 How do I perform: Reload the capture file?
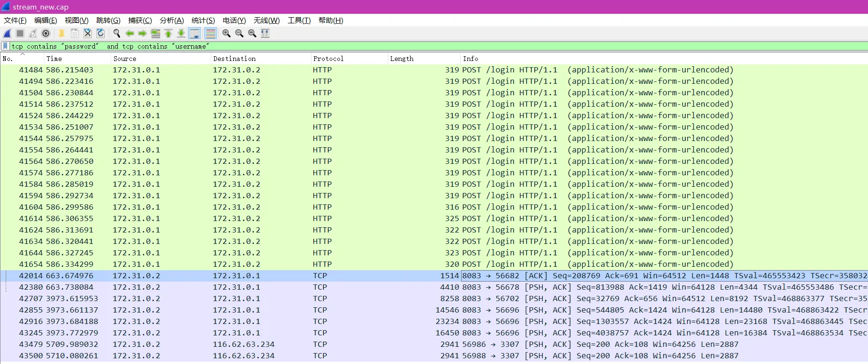(101, 33)
